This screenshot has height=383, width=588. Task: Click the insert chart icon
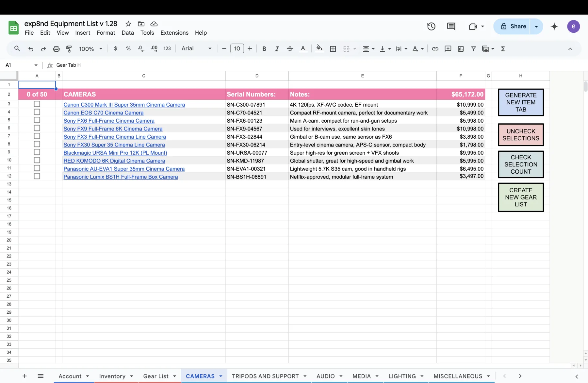coord(461,49)
